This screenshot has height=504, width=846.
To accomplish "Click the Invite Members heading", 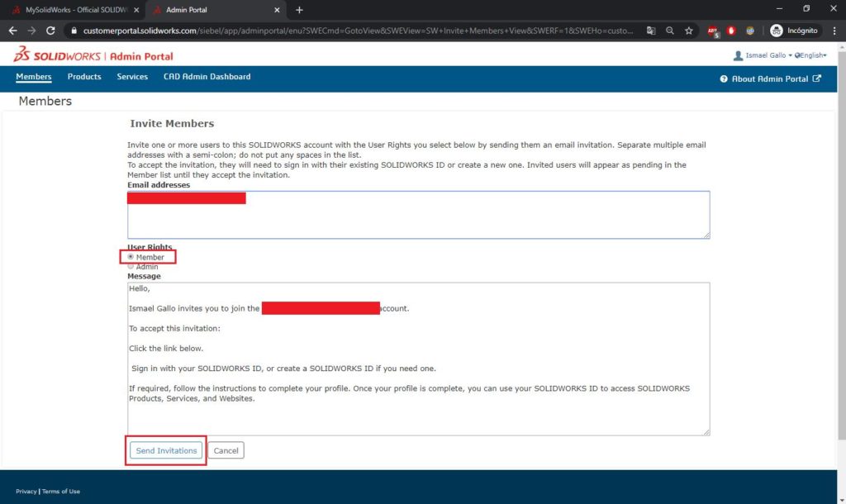I will [172, 124].
